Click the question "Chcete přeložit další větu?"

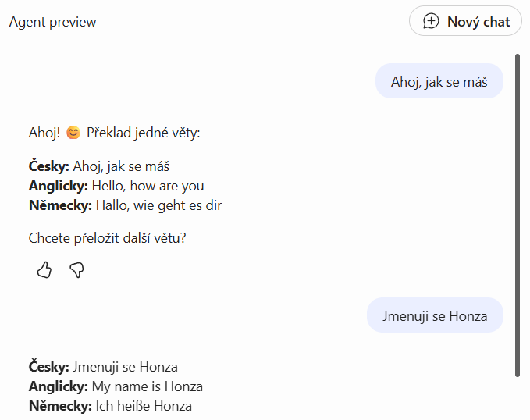[107, 238]
